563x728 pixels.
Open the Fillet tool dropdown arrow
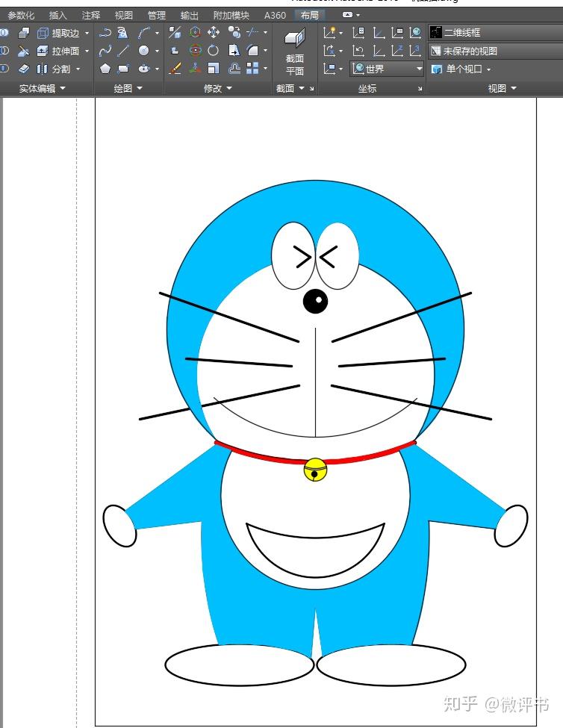pyautogui.click(x=265, y=51)
